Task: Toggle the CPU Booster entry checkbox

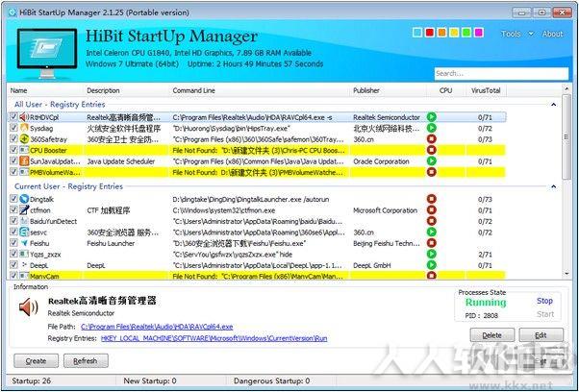Action: point(13,150)
